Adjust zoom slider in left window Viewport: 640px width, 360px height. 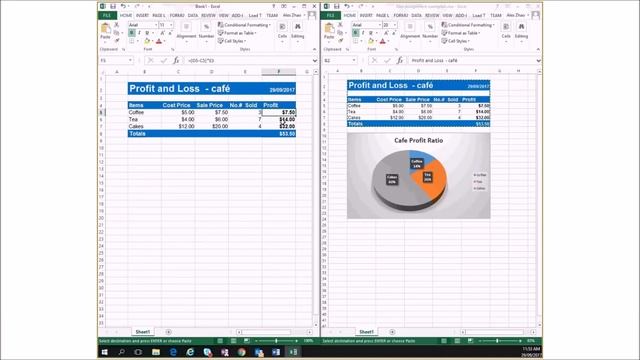(276, 341)
